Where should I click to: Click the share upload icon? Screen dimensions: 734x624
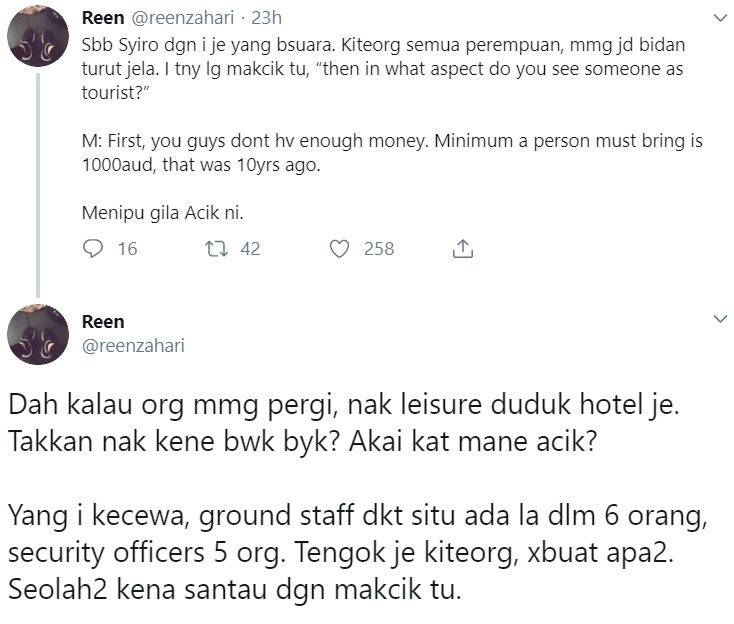pyautogui.click(x=463, y=249)
